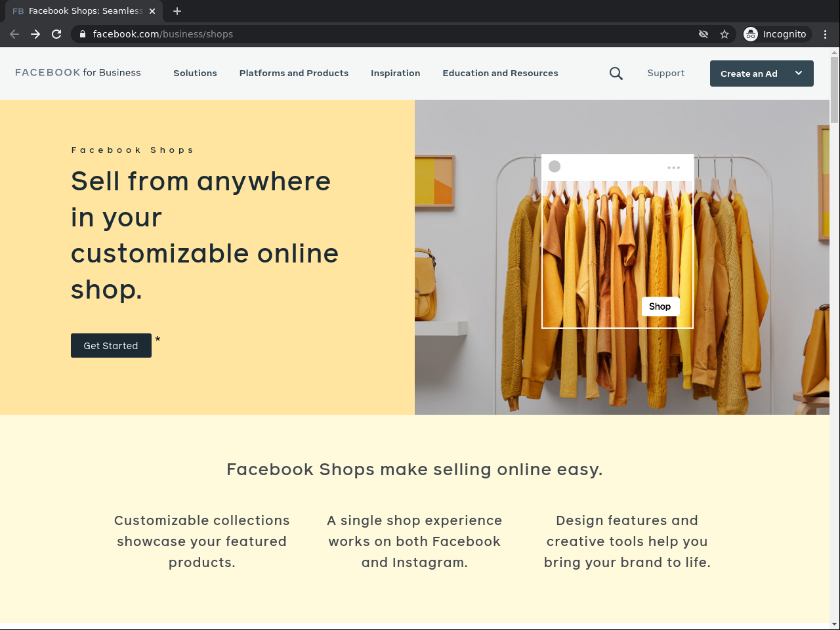Click the search magnifier icon in the site header

click(x=616, y=73)
